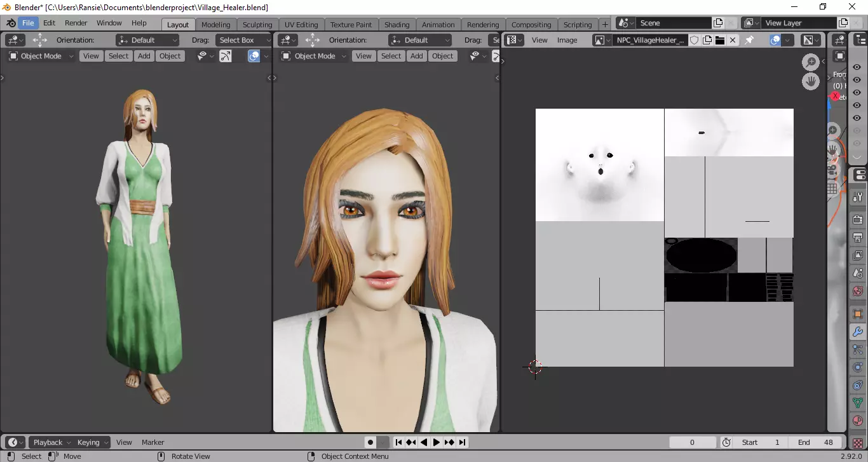Screen dimensions: 868x462
Task: Switch to the Shading workspace tab
Action: (397, 25)
